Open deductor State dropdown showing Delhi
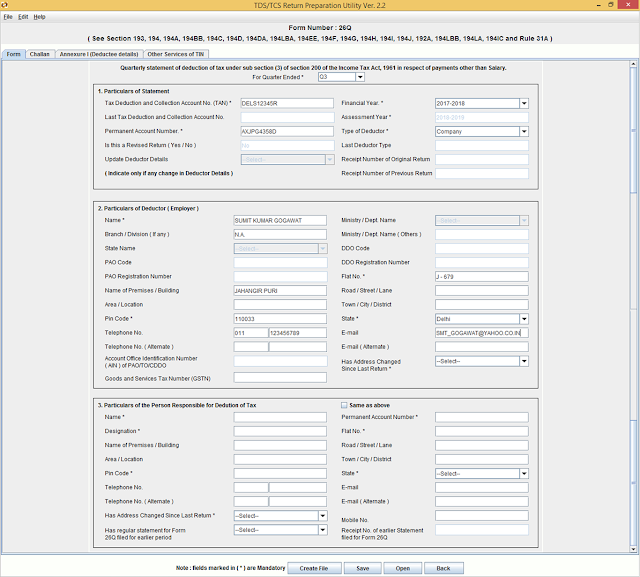Image resolution: width=640 pixels, height=577 pixels. pos(524,319)
